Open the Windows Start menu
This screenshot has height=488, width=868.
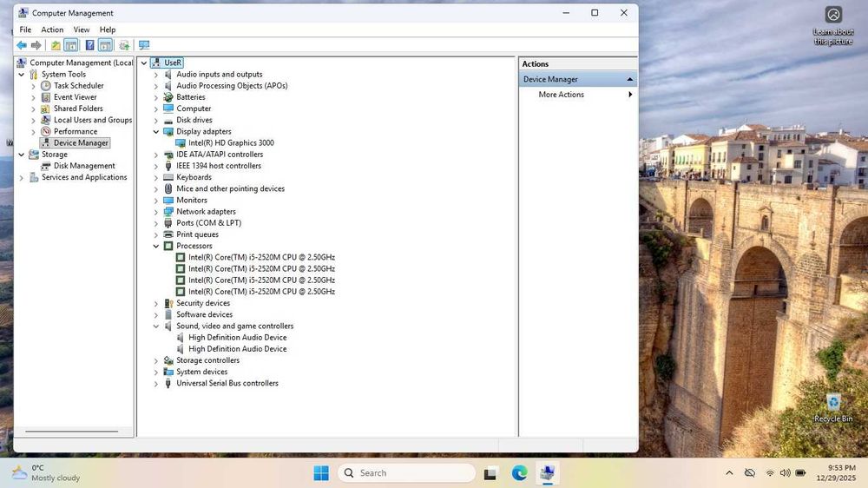tap(321, 473)
